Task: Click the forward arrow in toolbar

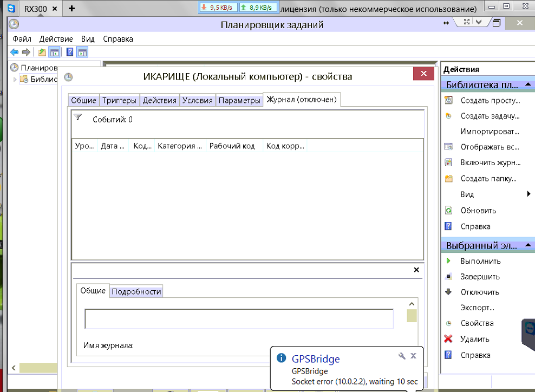Action: tap(25, 52)
